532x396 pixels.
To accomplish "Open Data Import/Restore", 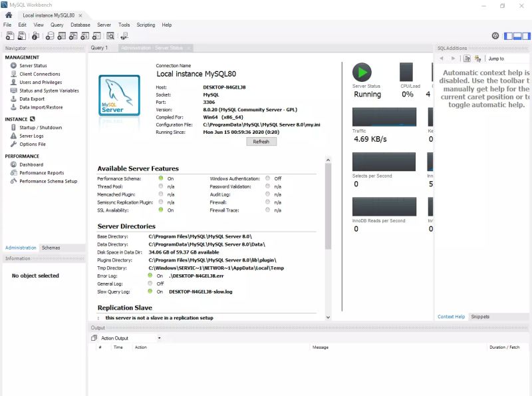I will pos(41,107).
